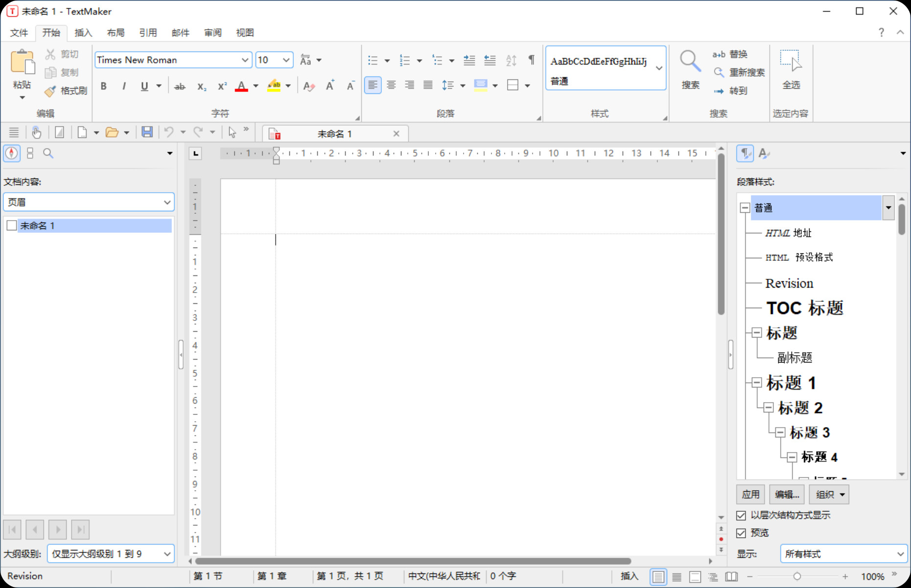Click the Open folder icon
The width and height of the screenshot is (911, 588).
point(112,132)
